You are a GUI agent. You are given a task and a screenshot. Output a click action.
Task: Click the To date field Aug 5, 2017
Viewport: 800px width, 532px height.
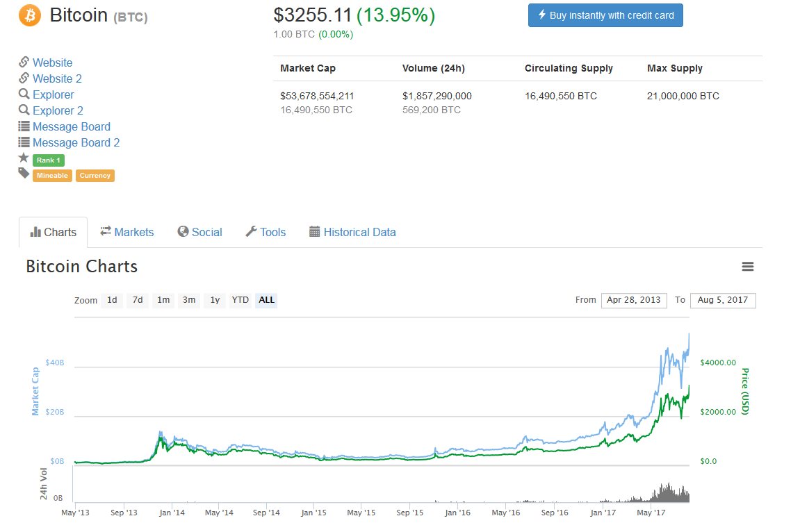point(723,300)
